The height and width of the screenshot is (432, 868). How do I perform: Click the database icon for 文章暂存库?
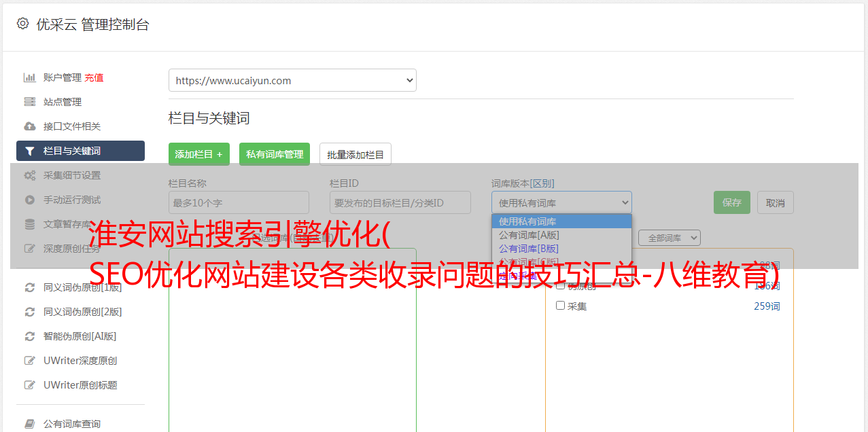[29, 224]
